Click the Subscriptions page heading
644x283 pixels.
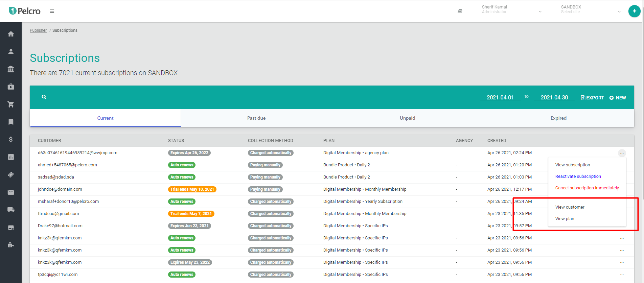pos(65,58)
